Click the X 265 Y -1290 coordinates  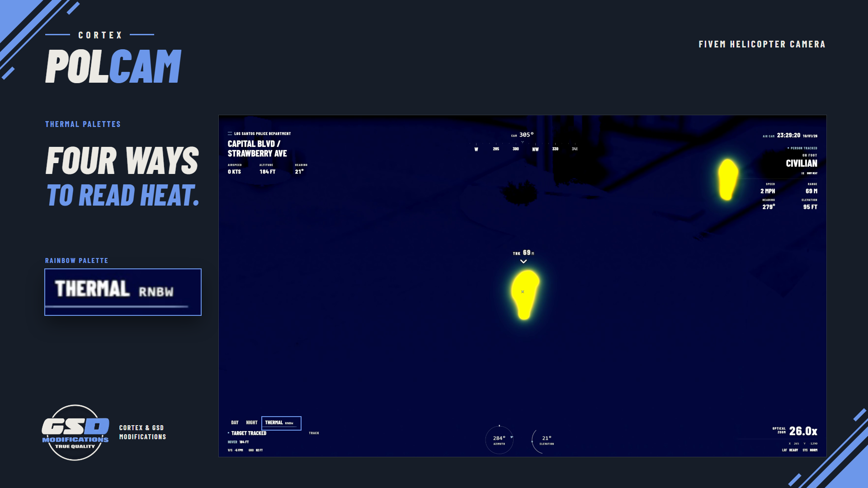(803, 444)
